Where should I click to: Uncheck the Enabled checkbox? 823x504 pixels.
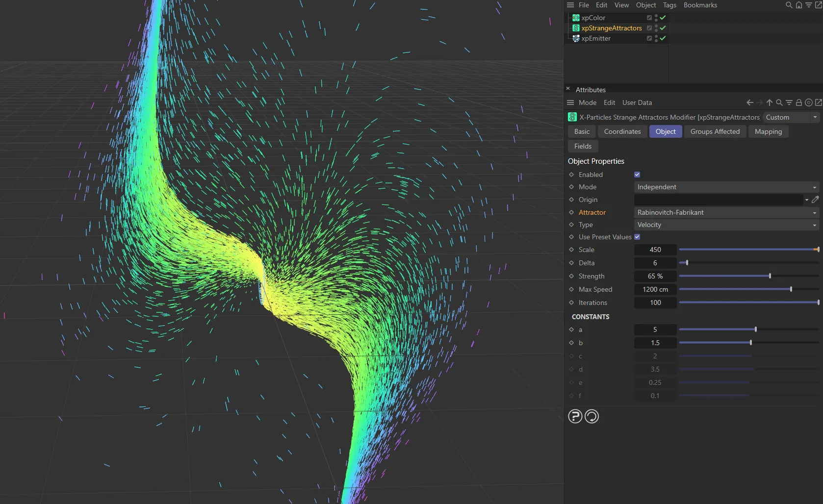coord(637,175)
